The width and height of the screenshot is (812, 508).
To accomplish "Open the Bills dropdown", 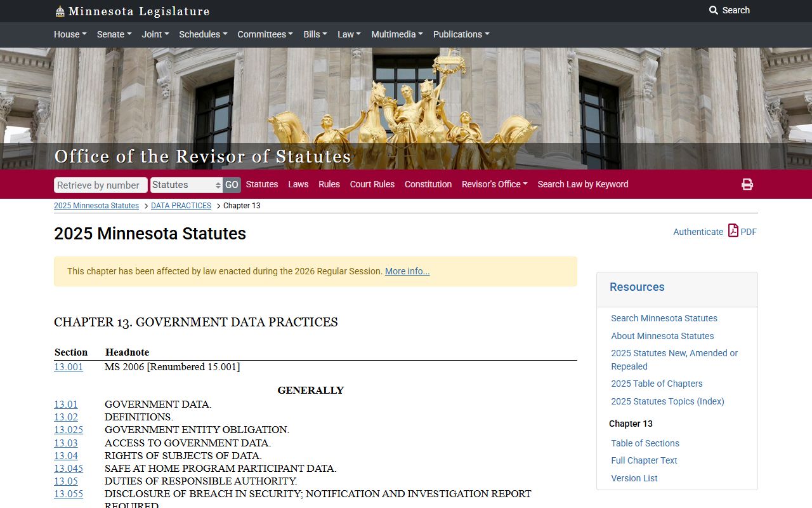I will coord(315,34).
